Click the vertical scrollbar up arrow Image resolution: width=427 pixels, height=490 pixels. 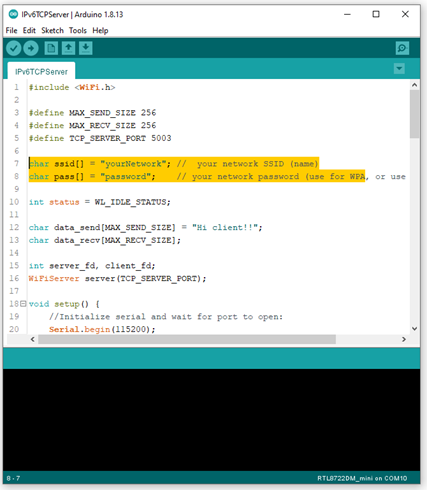(x=414, y=85)
